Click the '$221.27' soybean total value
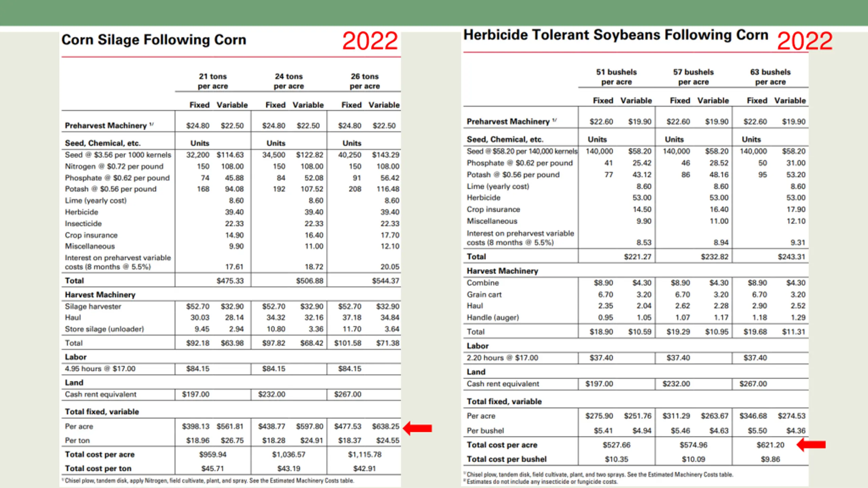Viewport: 868px width, 488px height. (x=637, y=257)
